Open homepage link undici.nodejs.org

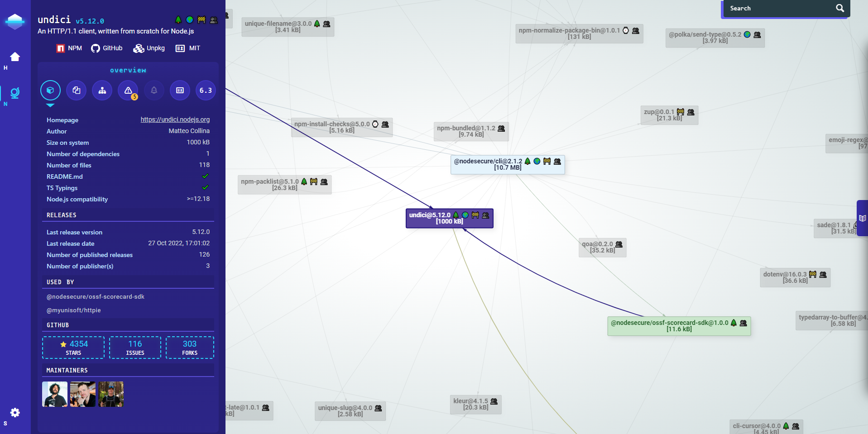pyautogui.click(x=175, y=119)
